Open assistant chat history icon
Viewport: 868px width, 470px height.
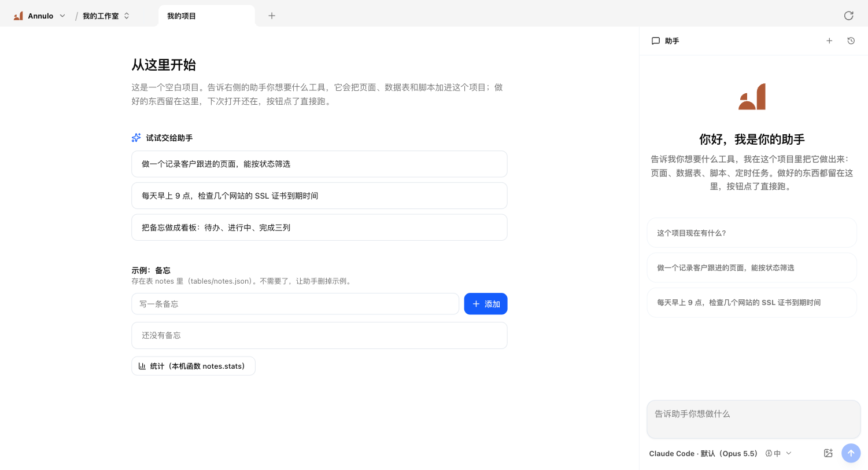851,41
